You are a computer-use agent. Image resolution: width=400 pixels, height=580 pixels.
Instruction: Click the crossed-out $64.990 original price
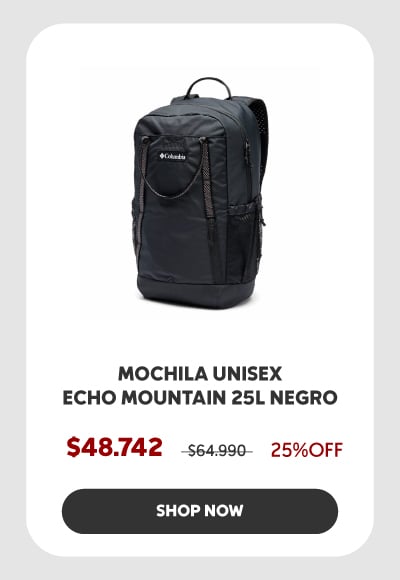tap(217, 451)
